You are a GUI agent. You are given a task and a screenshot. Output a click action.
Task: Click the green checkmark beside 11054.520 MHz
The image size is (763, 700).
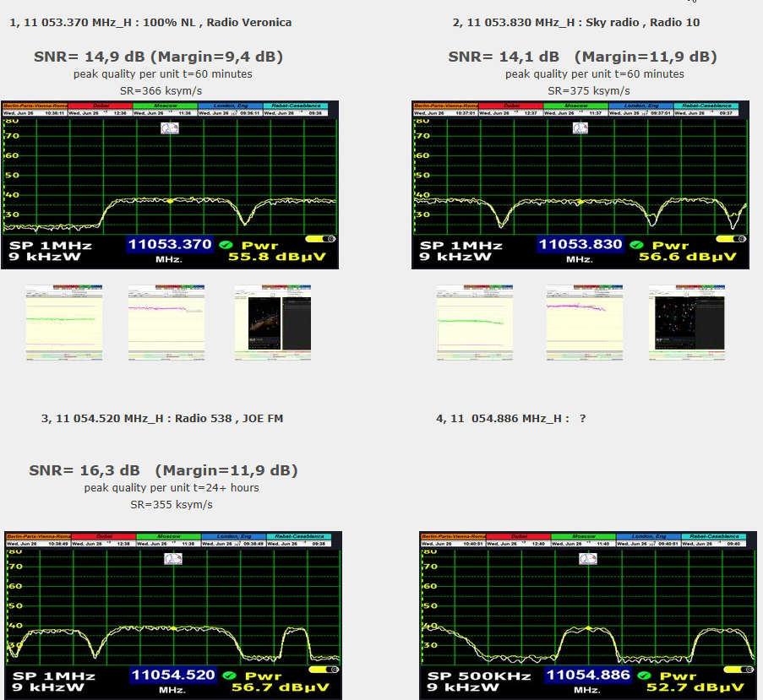tap(229, 676)
